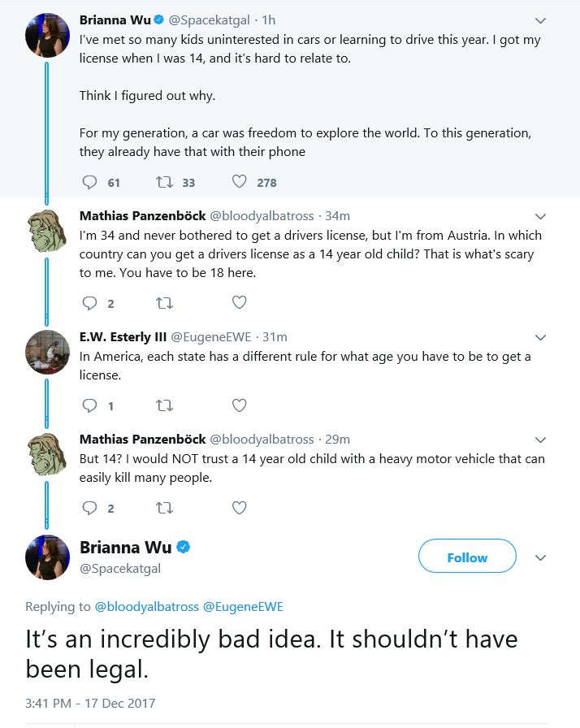Like Mathias's 29m tweet

point(240,508)
